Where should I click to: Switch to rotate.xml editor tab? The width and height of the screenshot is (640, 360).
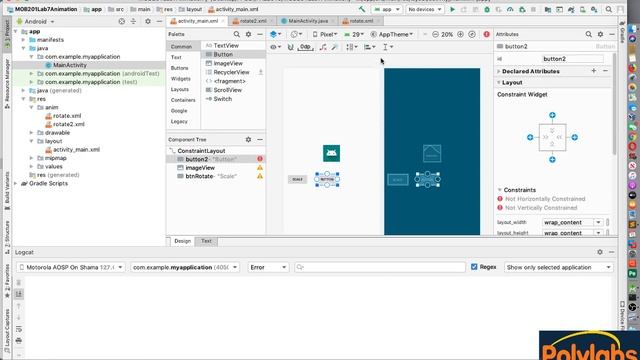(x=360, y=21)
